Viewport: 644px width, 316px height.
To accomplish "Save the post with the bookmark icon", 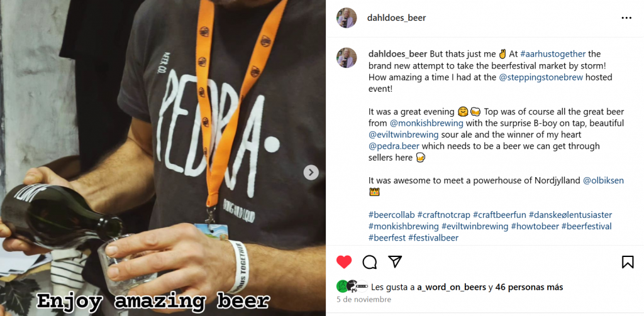I will 628,262.
